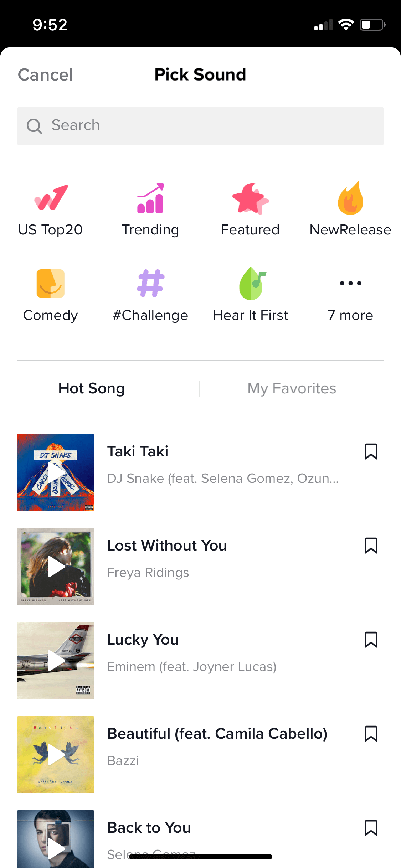Select the Hot Song tab

pos(92,388)
